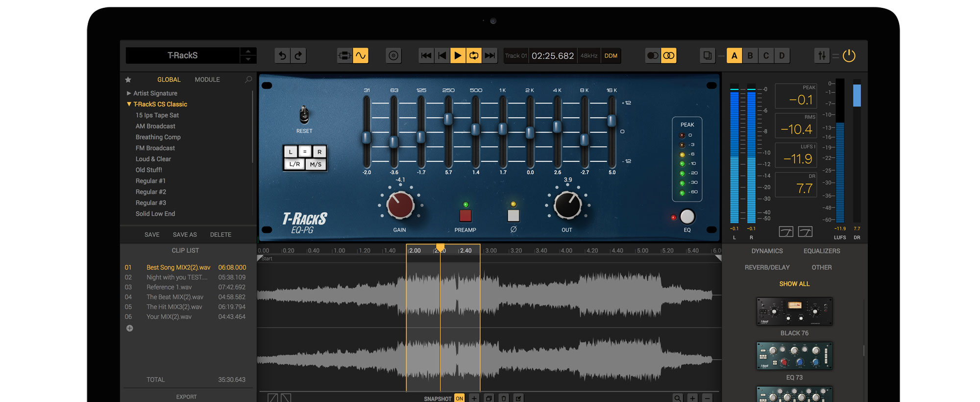Skip to the previous track
The height and width of the screenshot is (402, 980).
(426, 56)
